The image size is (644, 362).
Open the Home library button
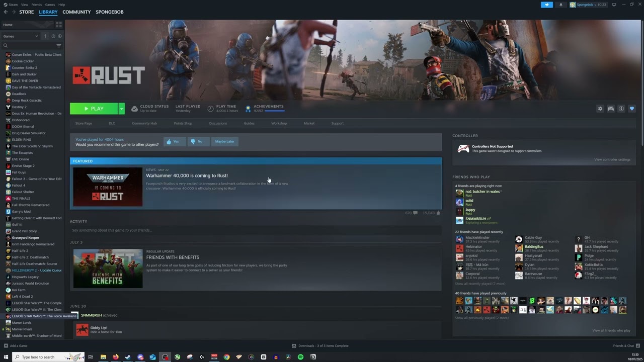[28, 25]
